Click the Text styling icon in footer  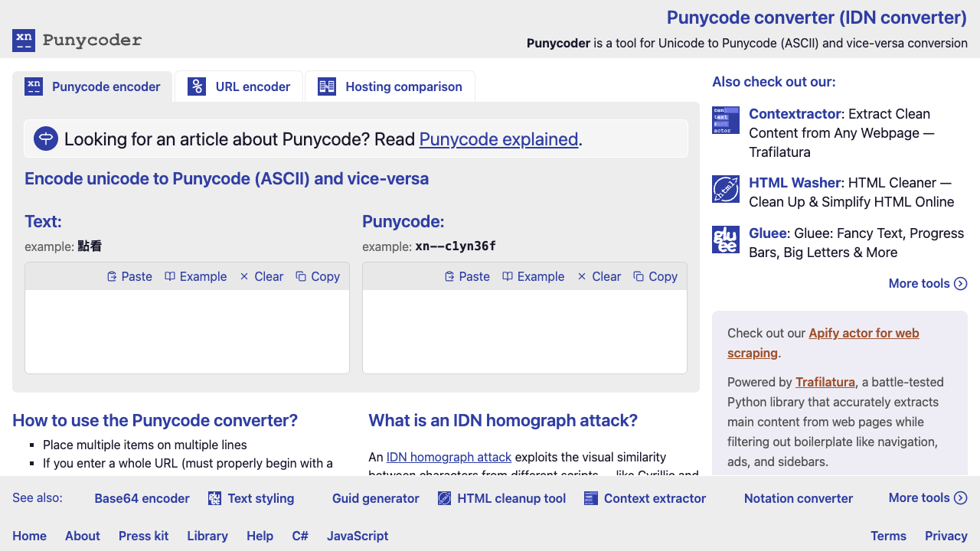215,499
